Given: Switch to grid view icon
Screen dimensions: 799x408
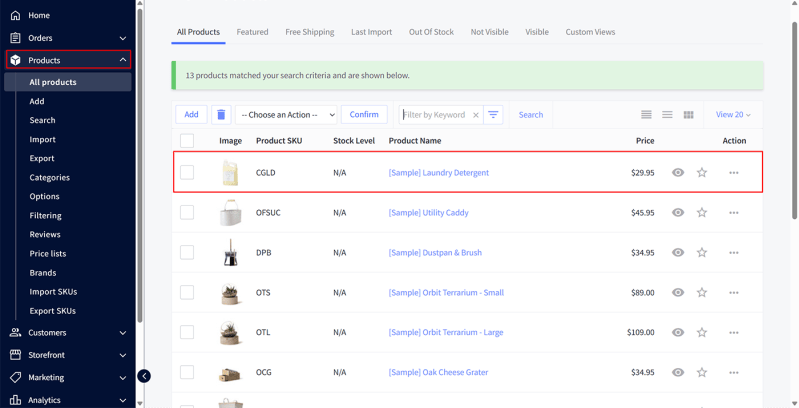Looking at the screenshot, I should [x=688, y=115].
